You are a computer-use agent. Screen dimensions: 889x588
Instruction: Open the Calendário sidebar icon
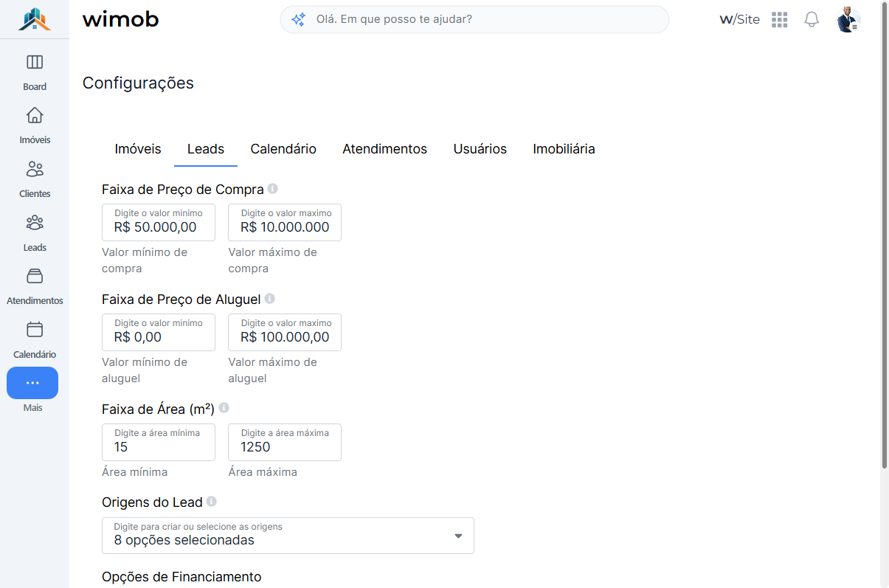(x=35, y=329)
